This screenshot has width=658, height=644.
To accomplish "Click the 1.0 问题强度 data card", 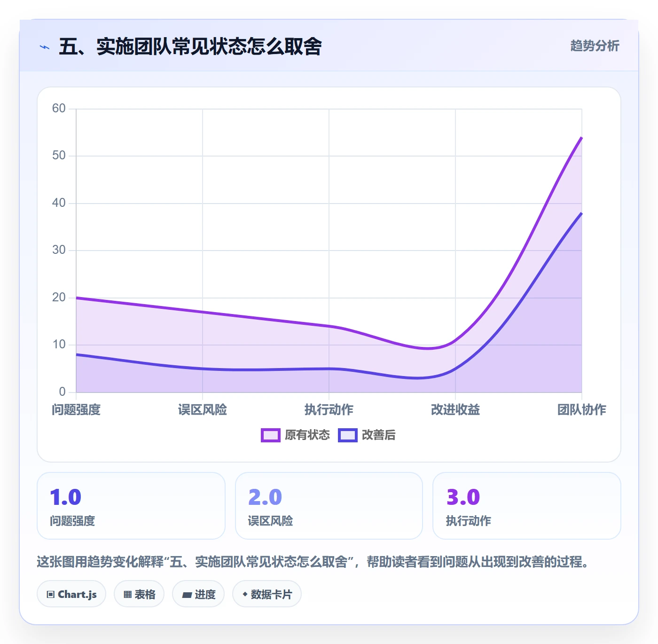I will click(131, 506).
